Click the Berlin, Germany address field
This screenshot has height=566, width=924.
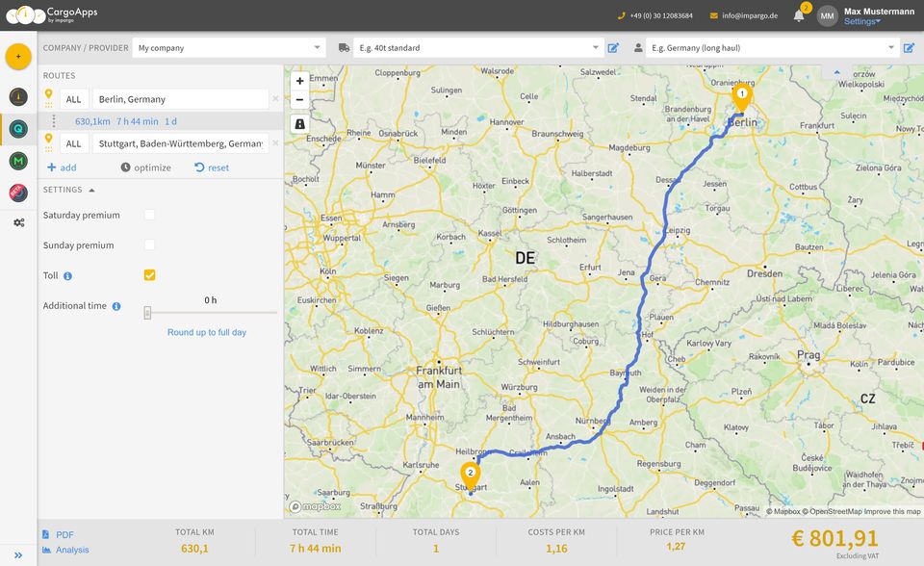tap(180, 99)
